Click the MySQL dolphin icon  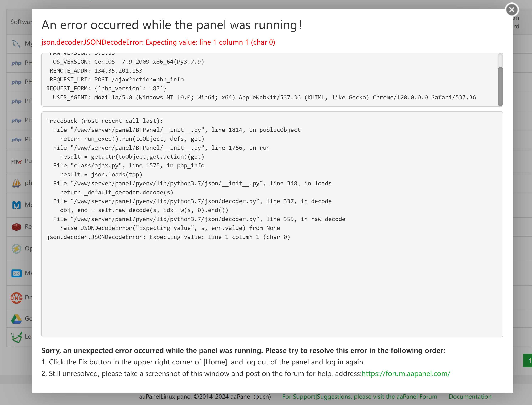tap(16, 44)
